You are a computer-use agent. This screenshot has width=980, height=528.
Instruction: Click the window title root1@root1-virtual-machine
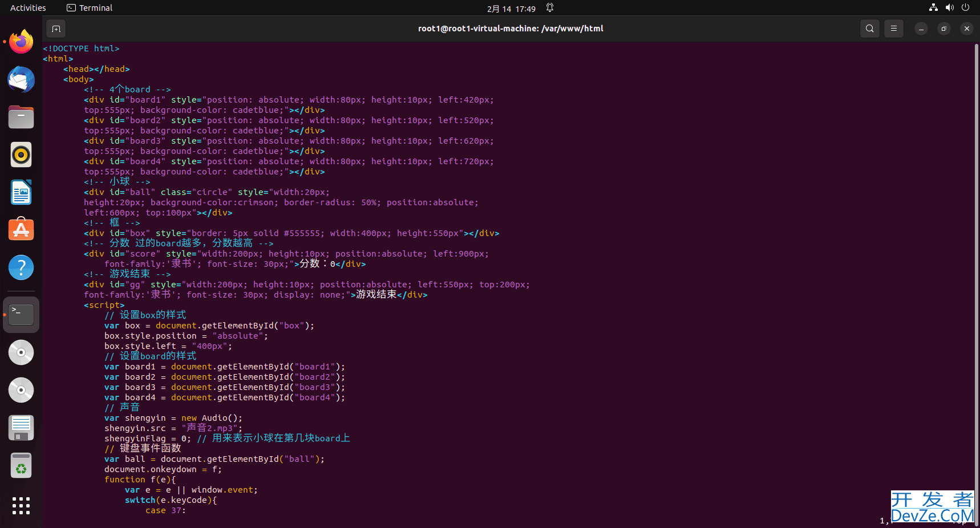(511, 29)
